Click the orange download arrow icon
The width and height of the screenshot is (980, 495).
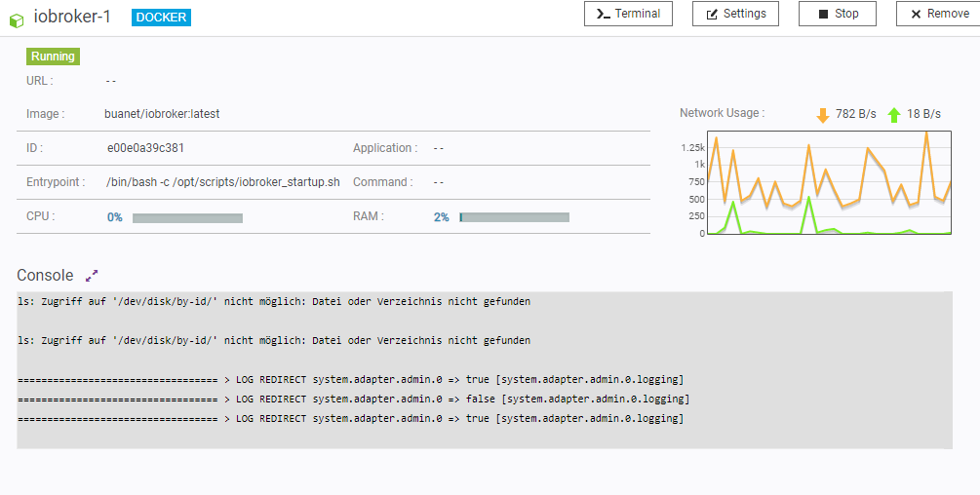822,114
